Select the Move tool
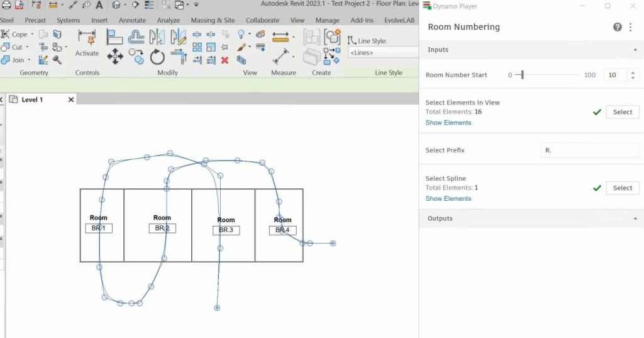Viewport: 644px width, 338px height. tap(115, 57)
